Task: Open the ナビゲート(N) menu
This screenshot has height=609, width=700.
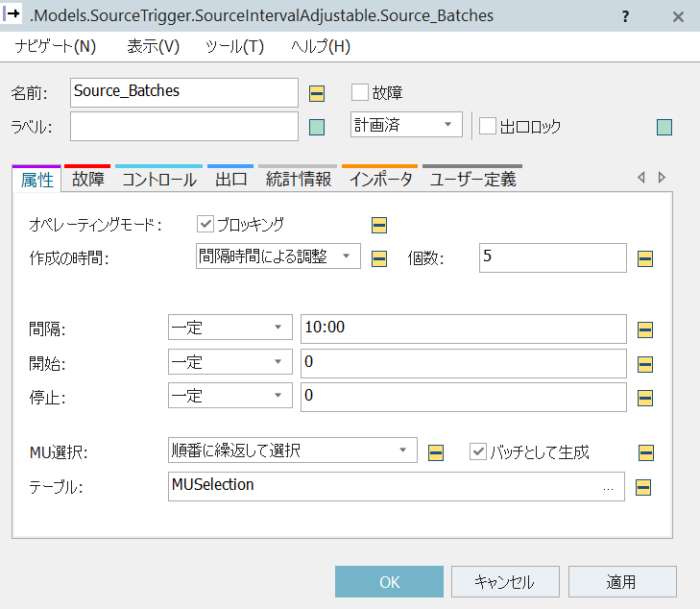Action: pyautogui.click(x=56, y=46)
